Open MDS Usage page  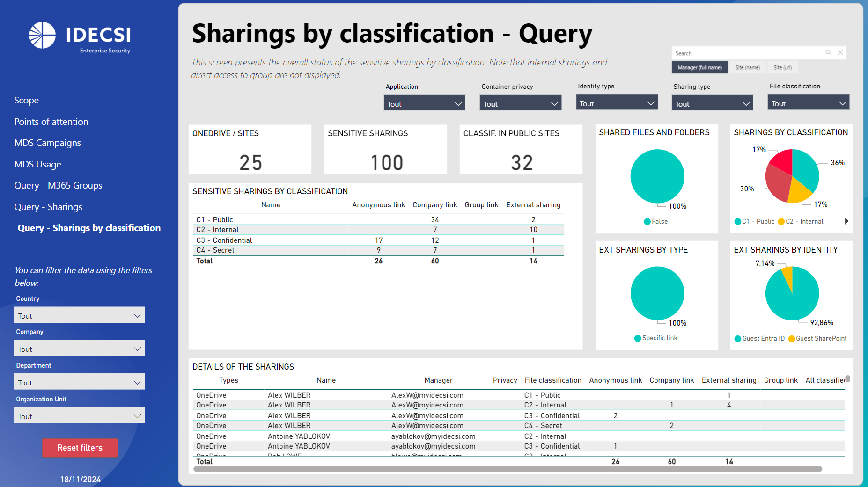(x=37, y=164)
